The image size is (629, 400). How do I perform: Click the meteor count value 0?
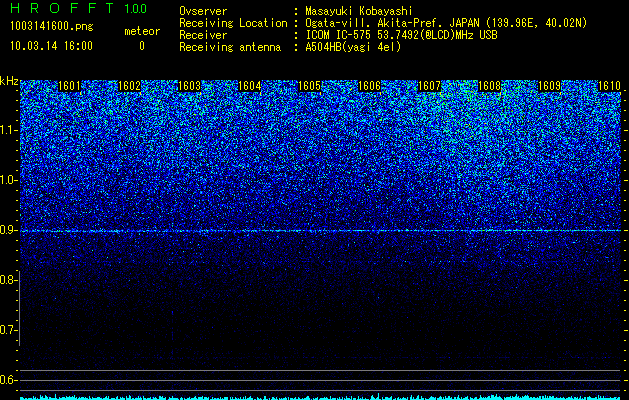click(142, 46)
